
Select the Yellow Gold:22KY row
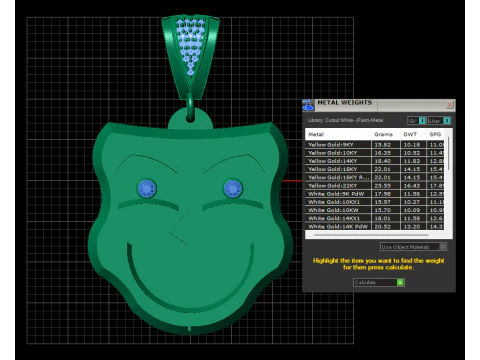(375, 186)
